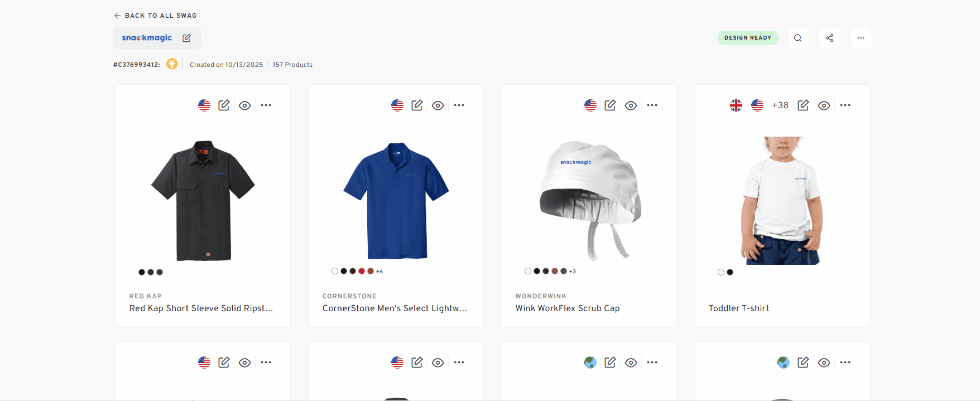
Task: Click collection ID #C376993412
Action: (137, 65)
